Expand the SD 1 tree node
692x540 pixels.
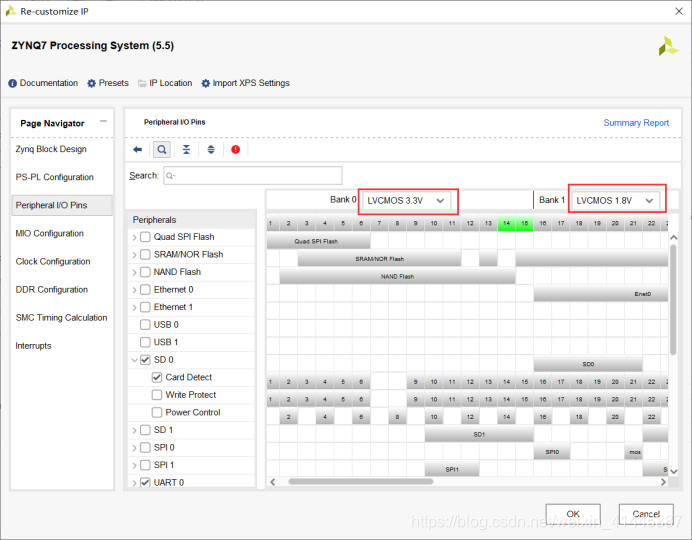click(x=134, y=431)
